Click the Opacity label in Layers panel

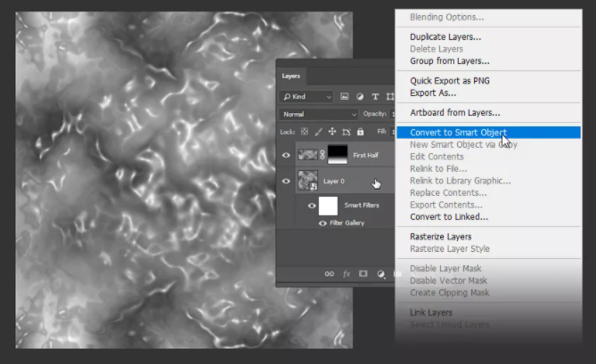375,114
